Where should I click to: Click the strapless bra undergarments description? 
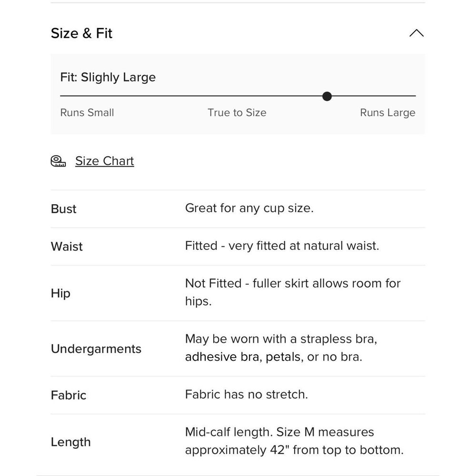[281, 347]
